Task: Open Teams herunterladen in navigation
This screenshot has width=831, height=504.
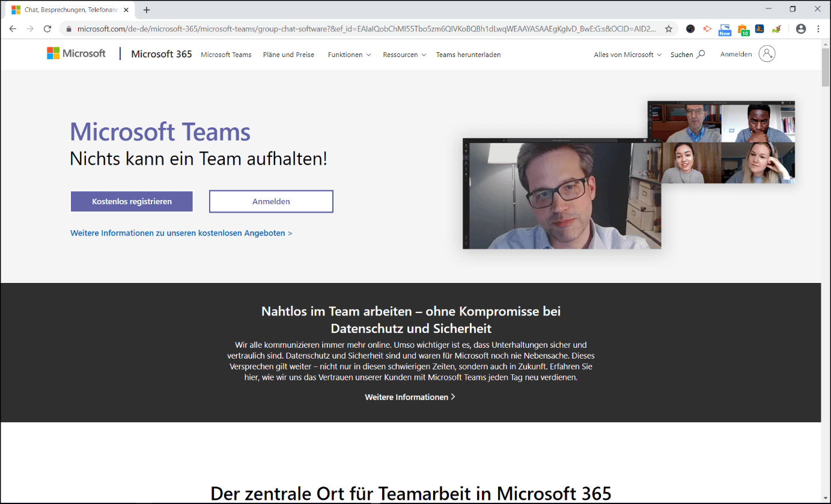Action: [468, 55]
